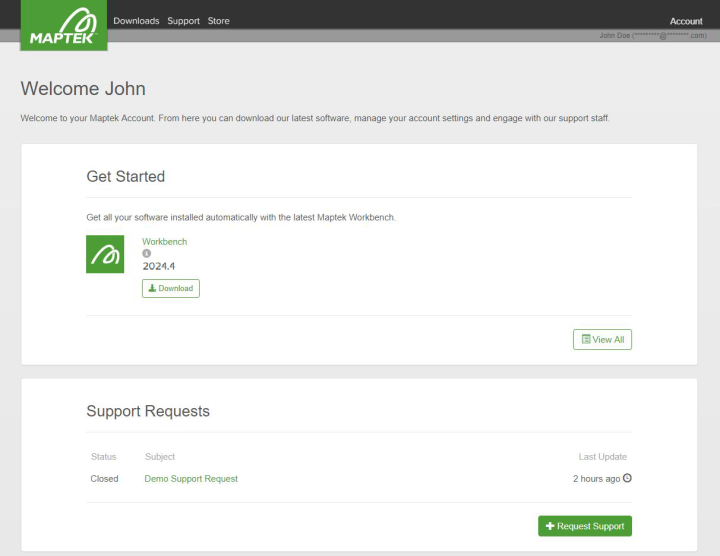The height and width of the screenshot is (556, 720).
Task: Click the Subject column header
Action: click(160, 456)
